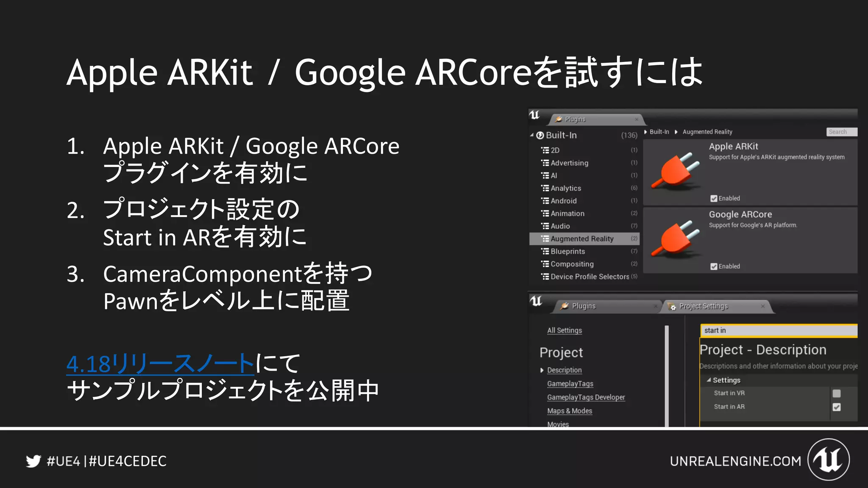Click the Built-In breadcrumb text

[x=659, y=132]
